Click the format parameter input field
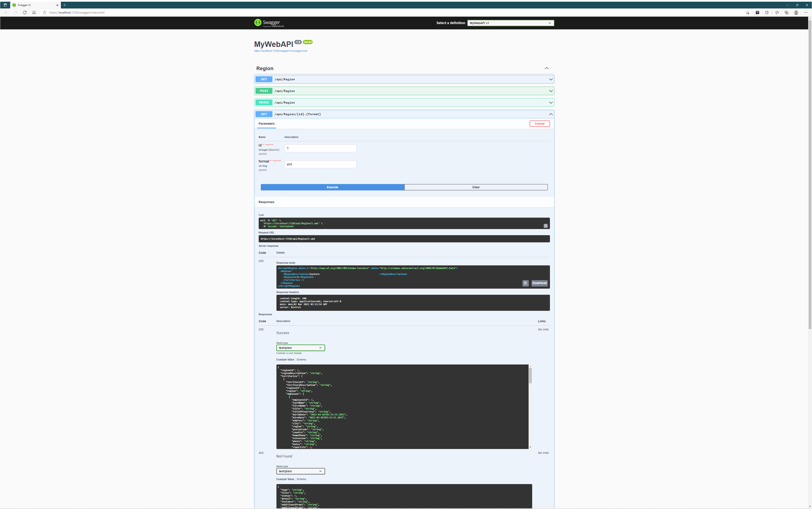The image size is (812, 509). [320, 164]
